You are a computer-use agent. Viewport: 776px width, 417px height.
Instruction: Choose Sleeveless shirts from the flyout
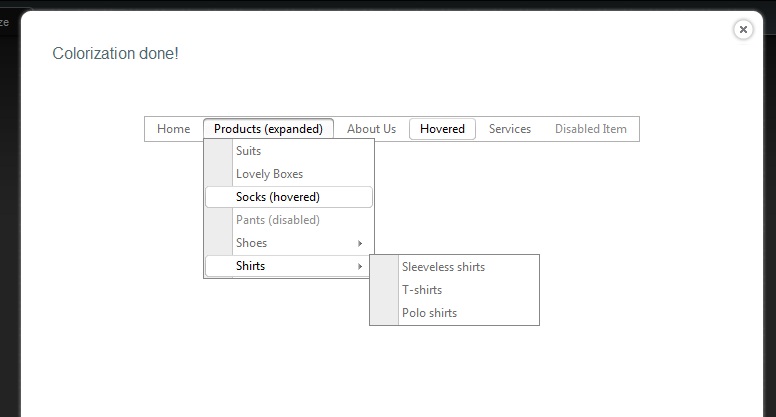443,267
